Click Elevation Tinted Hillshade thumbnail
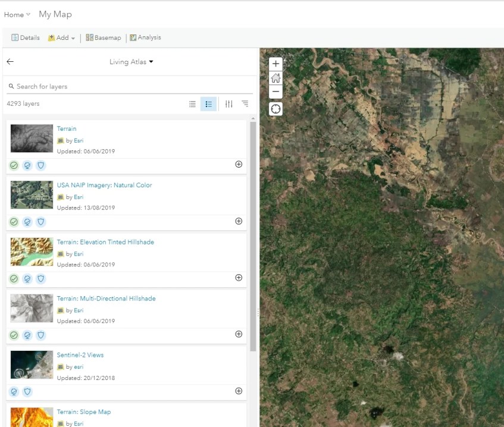The width and height of the screenshot is (504, 427). click(32, 252)
